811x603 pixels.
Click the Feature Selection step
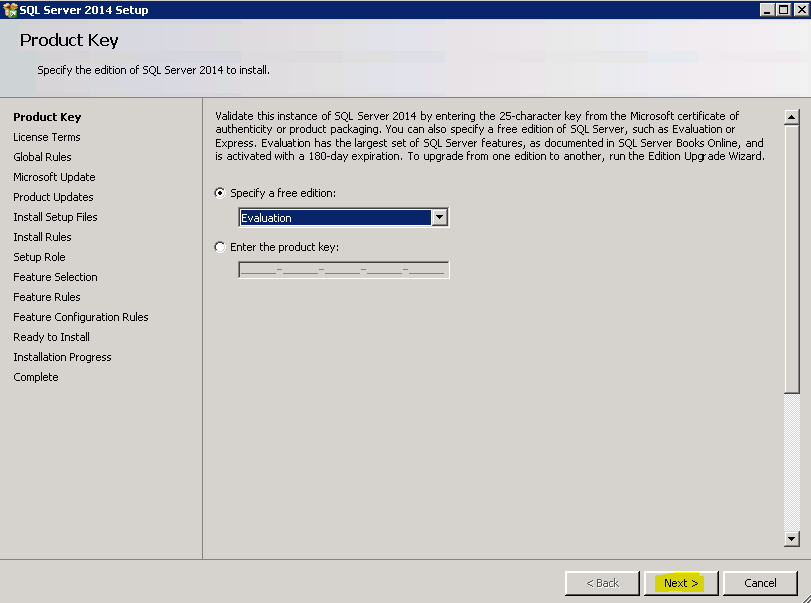click(55, 277)
